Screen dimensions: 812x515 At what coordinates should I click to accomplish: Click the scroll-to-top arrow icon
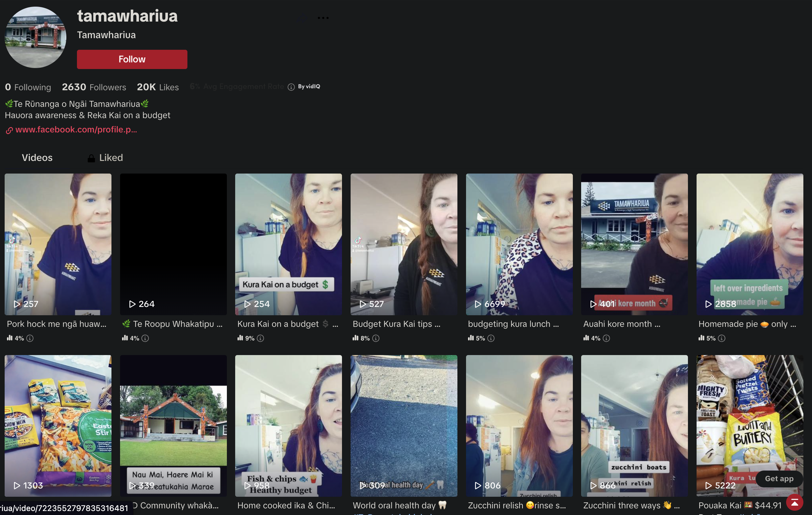(794, 503)
